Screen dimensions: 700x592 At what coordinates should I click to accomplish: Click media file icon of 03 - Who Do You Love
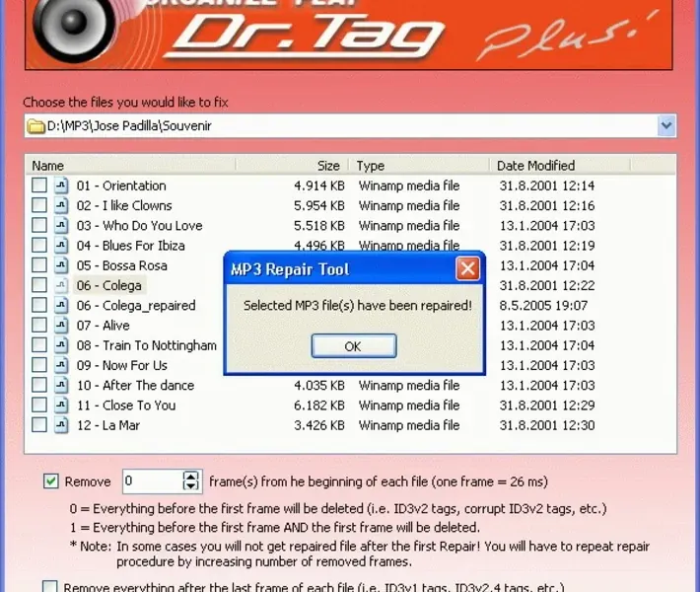click(61, 225)
